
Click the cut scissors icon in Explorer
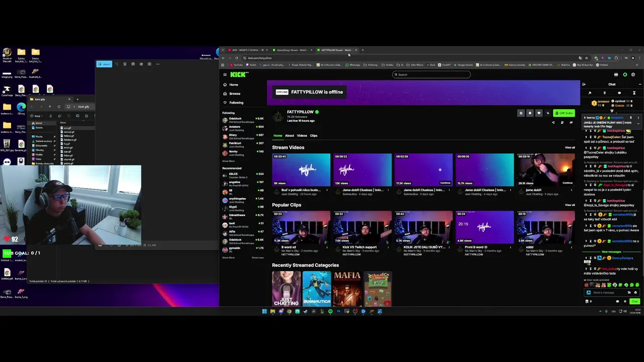[x=50, y=116]
